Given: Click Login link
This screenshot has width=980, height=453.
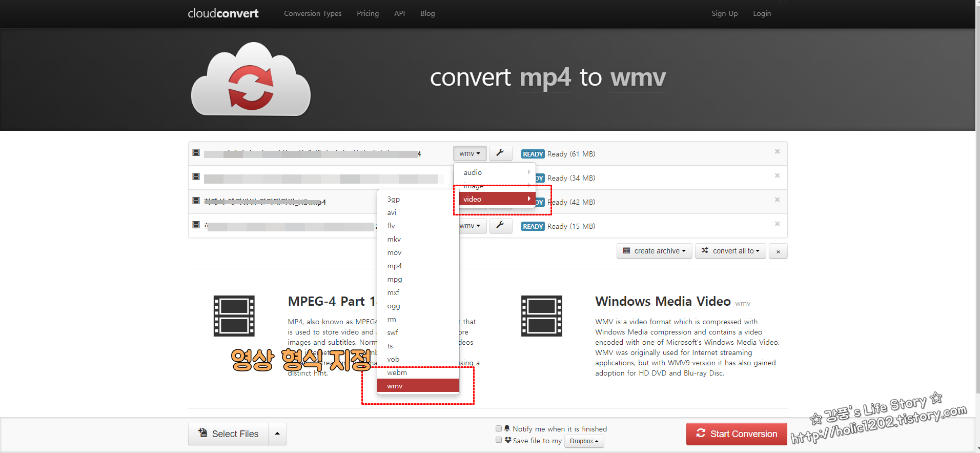Looking at the screenshot, I should point(762,13).
